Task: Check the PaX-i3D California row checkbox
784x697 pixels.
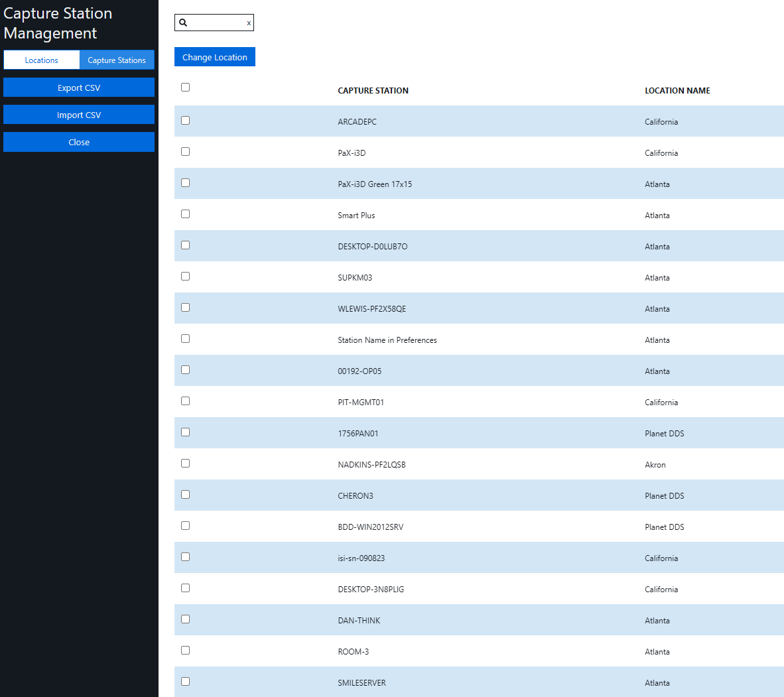Action: tap(186, 151)
